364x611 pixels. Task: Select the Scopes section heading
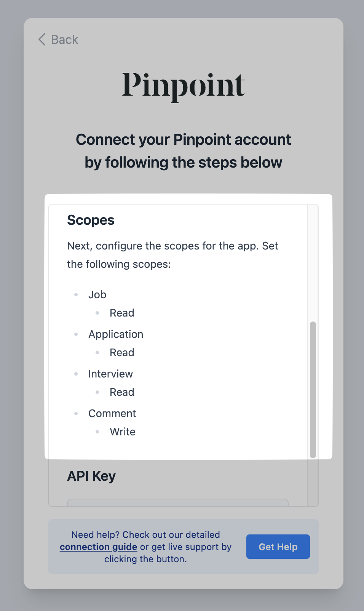coord(91,220)
